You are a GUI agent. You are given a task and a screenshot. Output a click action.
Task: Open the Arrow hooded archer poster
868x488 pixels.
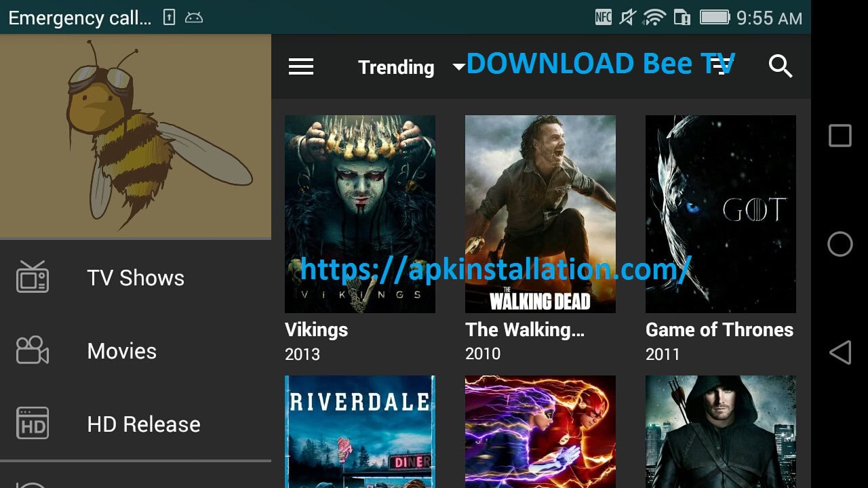[721, 432]
